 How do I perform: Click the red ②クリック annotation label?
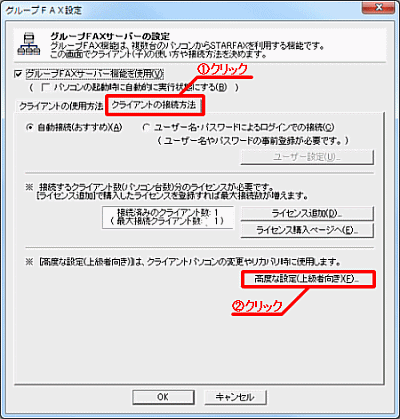(x=257, y=306)
